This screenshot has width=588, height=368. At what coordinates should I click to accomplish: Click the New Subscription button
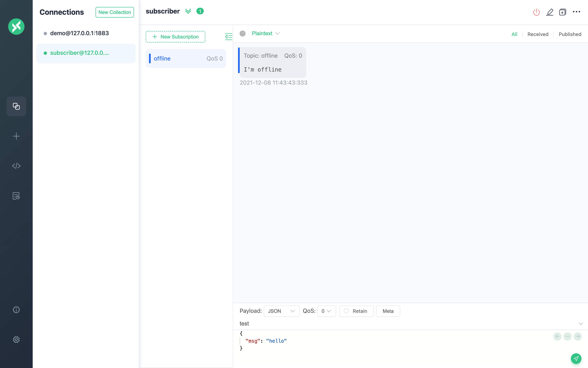175,37
